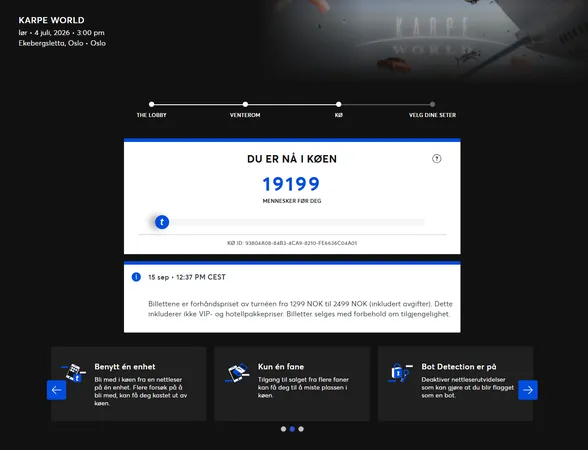Click the Benytt én enhet card title
Image resolution: width=588 pixels, height=450 pixels.
pos(125,367)
